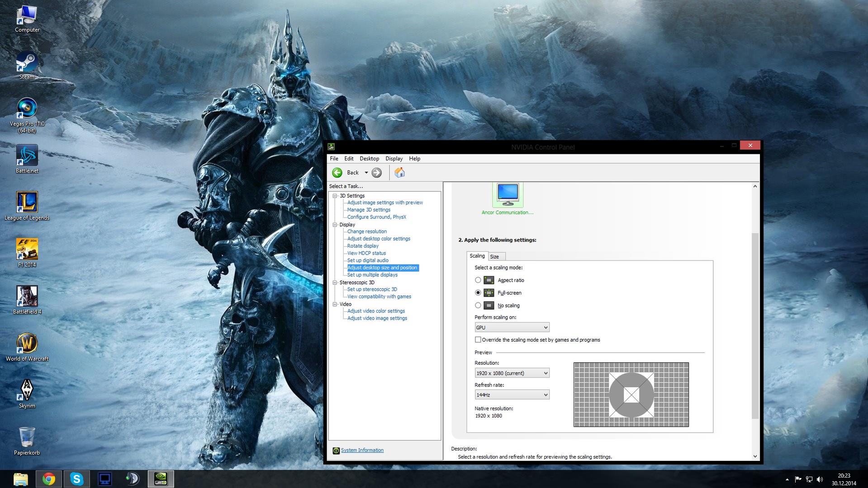Click the NVIDIA window title bar icon

point(331,147)
